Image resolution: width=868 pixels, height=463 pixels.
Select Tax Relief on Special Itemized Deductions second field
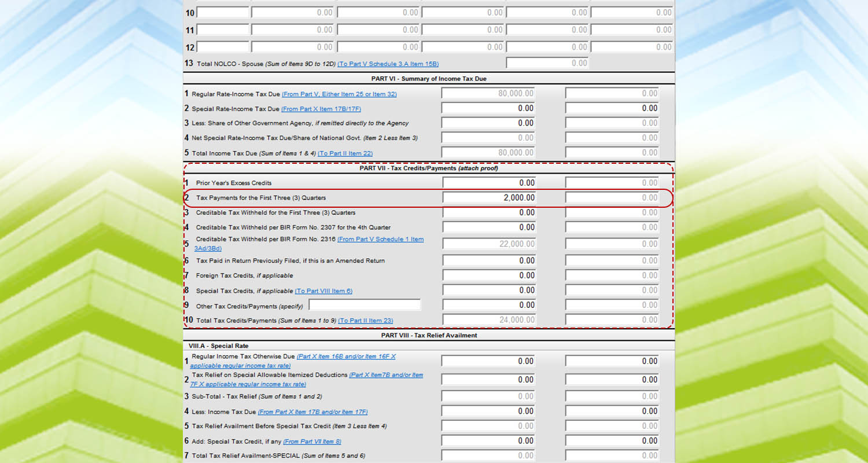(x=612, y=380)
